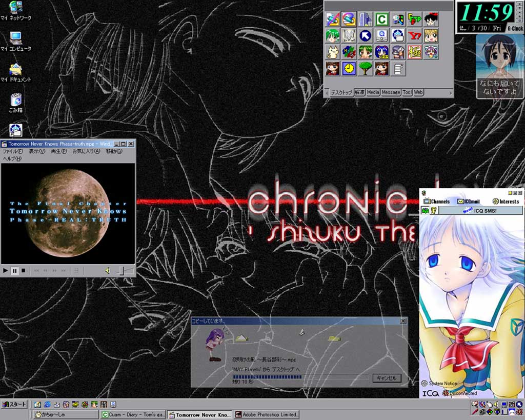Open the 移動(G) menu

click(114, 151)
